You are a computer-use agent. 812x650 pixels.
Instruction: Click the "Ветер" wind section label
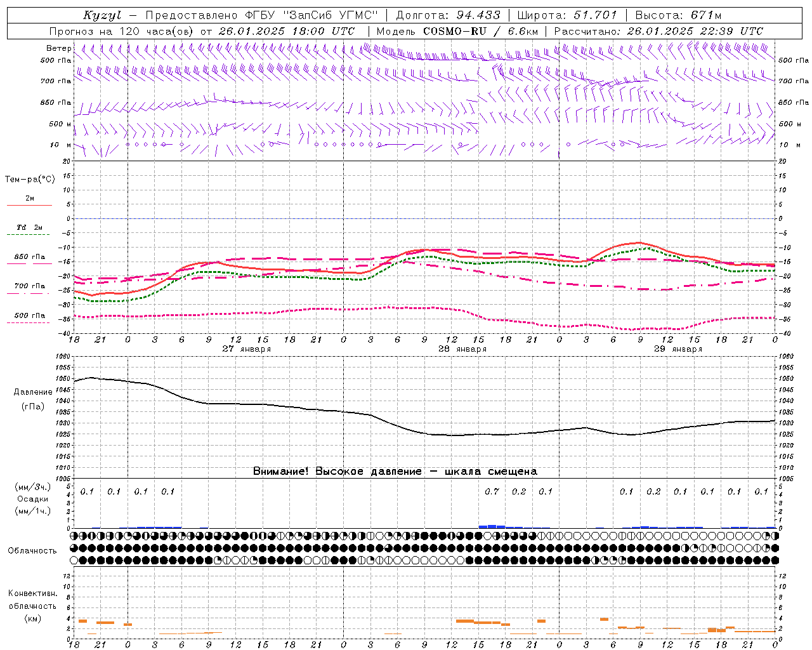pyautogui.click(x=58, y=48)
